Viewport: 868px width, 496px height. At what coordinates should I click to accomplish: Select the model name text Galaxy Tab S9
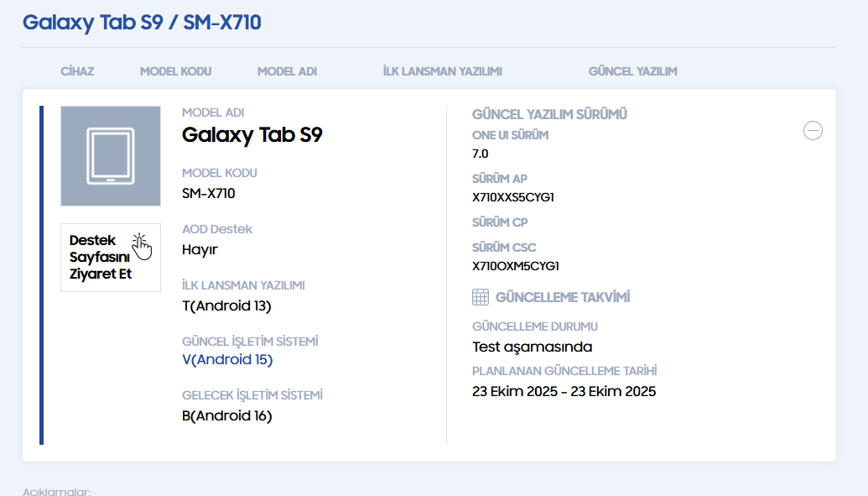click(252, 135)
